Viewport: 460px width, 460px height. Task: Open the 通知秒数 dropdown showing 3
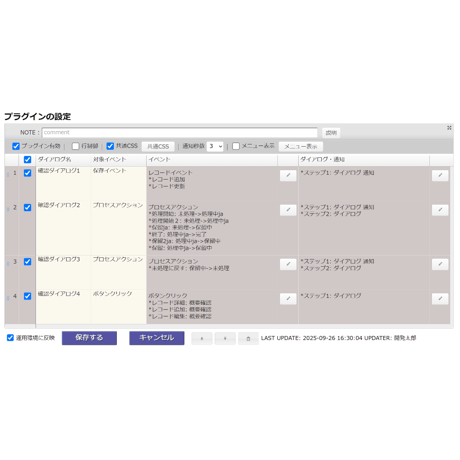click(215, 146)
